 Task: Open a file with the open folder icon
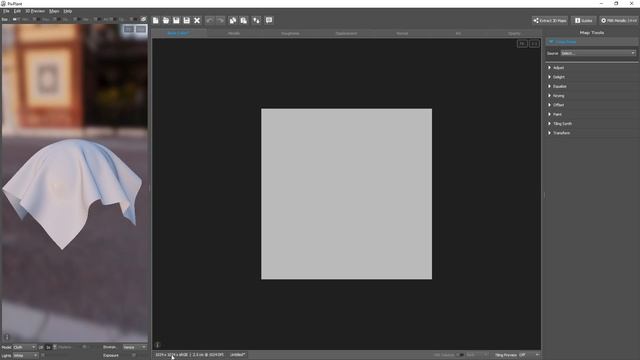click(166, 20)
